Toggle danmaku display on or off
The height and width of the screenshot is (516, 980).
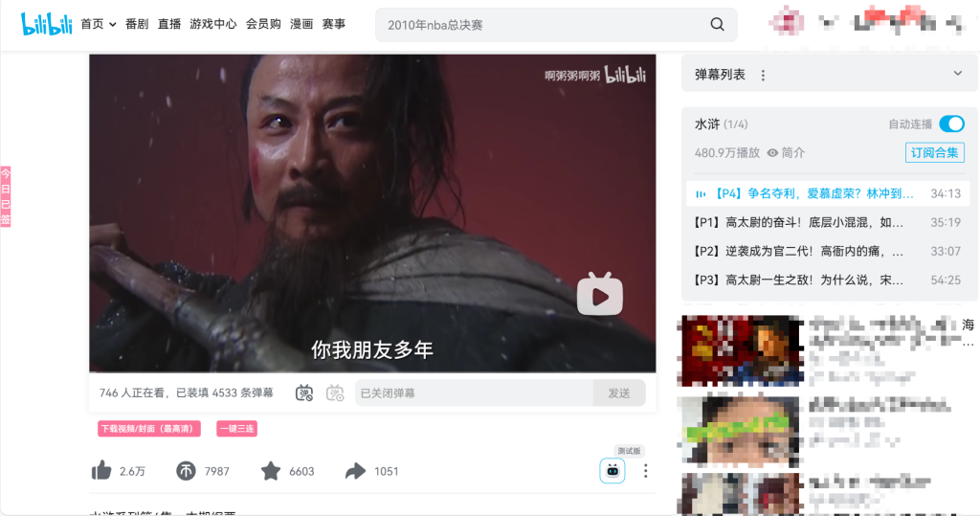pyautogui.click(x=303, y=393)
